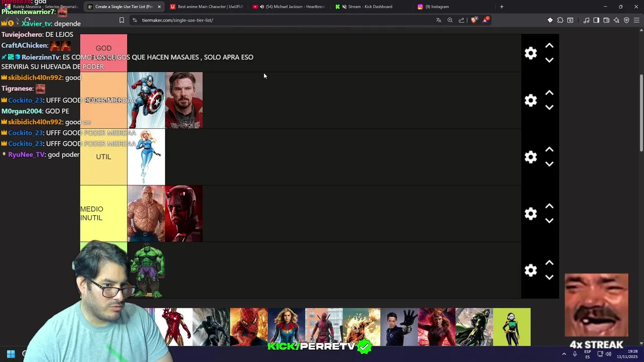644x362 pixels.
Task: Open the zoom magnifier icon in address bar
Action: coord(450,20)
